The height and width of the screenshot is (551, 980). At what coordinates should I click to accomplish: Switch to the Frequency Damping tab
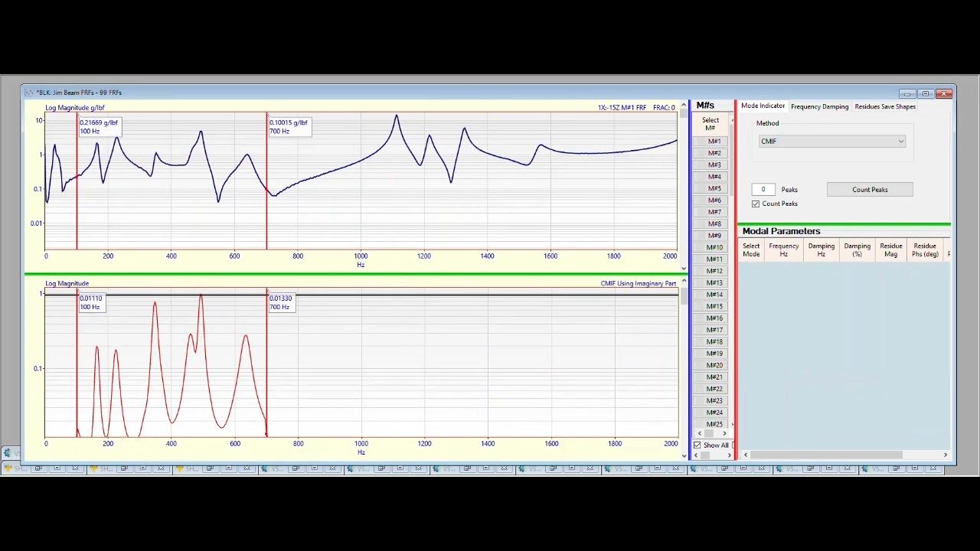point(819,106)
